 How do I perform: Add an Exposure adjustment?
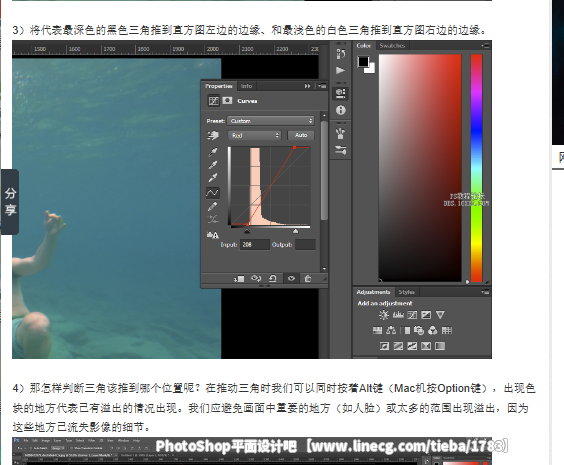426,315
